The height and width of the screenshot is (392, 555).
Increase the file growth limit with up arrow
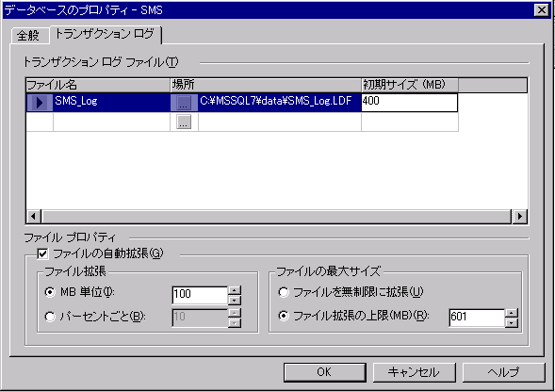coord(512,313)
